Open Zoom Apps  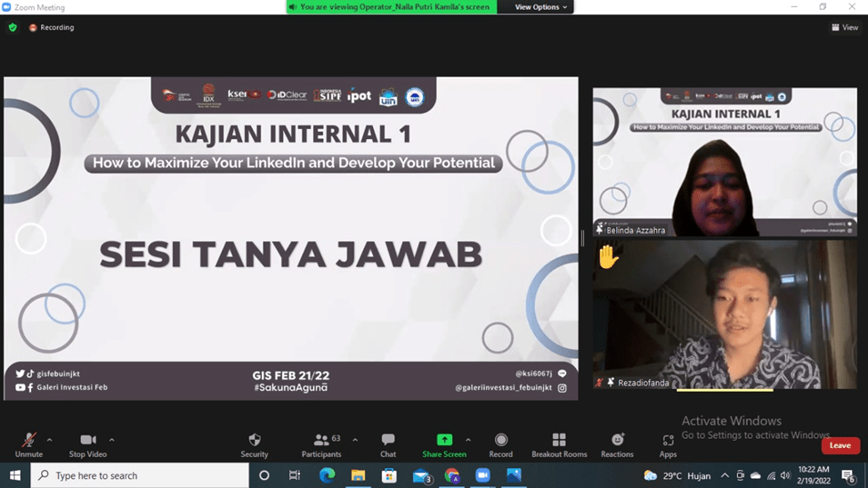point(668,441)
